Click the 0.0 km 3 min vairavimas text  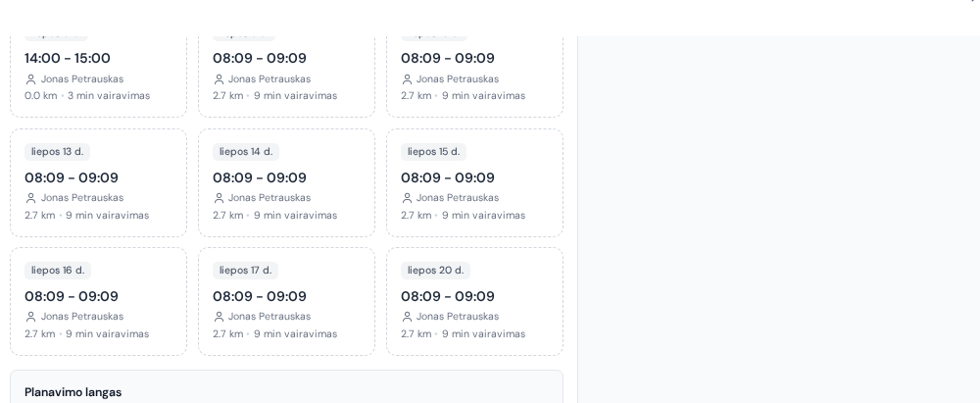coord(87,96)
